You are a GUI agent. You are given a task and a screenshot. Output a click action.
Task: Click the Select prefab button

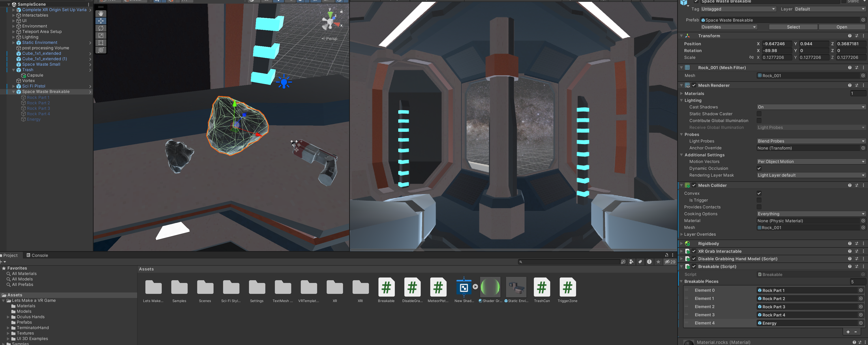click(793, 27)
